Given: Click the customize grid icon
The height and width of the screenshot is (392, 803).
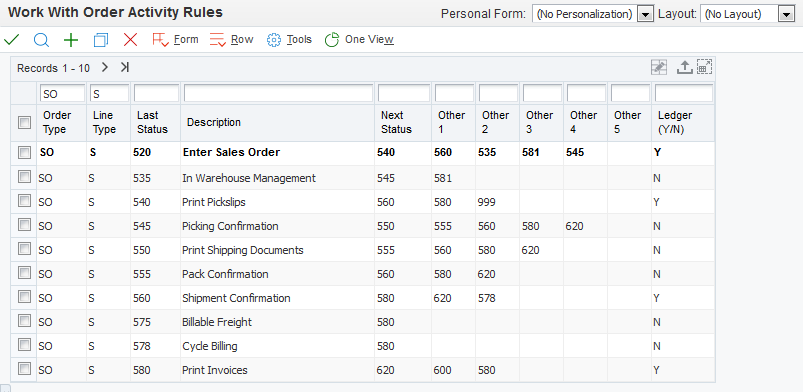Looking at the screenshot, I should click(x=659, y=67).
